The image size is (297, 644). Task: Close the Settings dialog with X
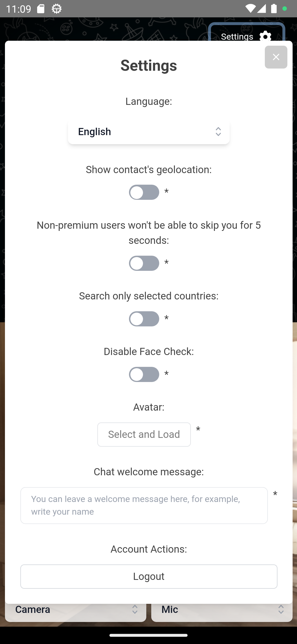[276, 57]
